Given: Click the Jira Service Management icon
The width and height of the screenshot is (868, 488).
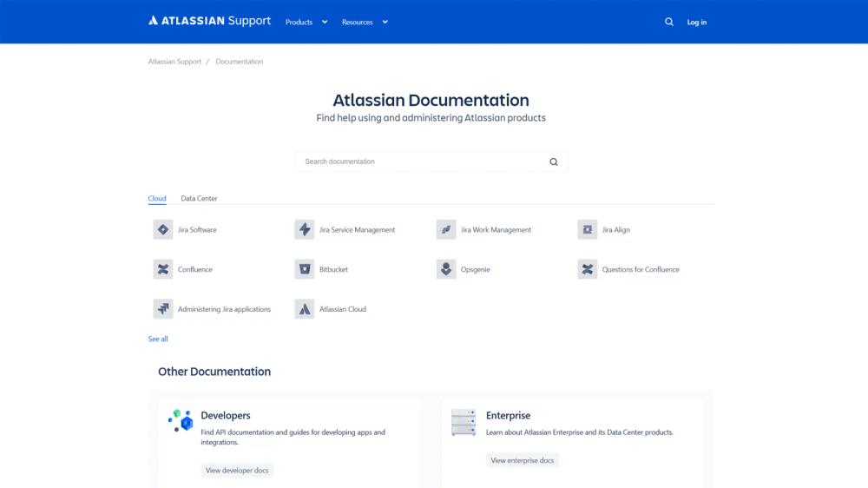Looking at the screenshot, I should 305,229.
